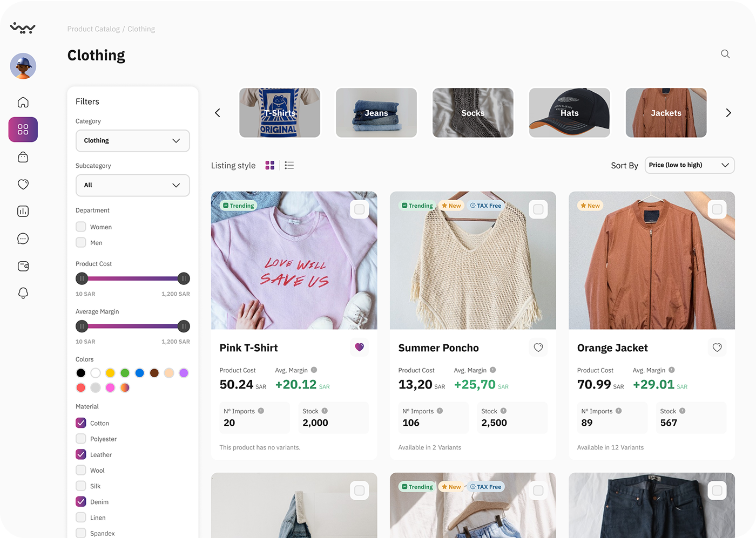Open the Orange Jacket product title

(612, 348)
